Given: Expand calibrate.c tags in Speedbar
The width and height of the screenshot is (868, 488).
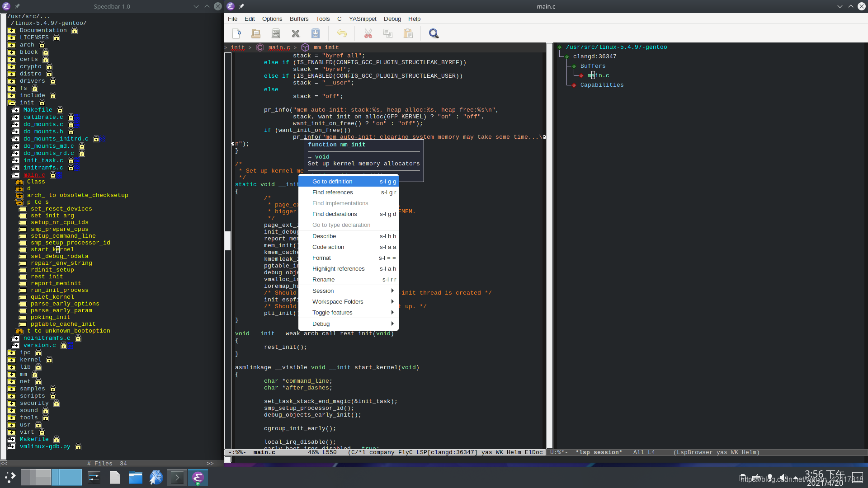Looking at the screenshot, I should pyautogui.click(x=15, y=117).
